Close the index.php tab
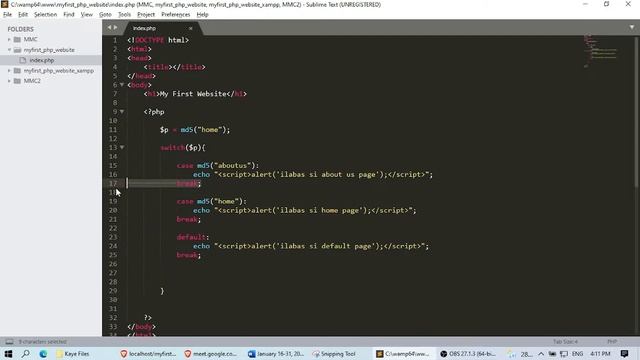Screen dimensions: 640x360 tap(191, 28)
